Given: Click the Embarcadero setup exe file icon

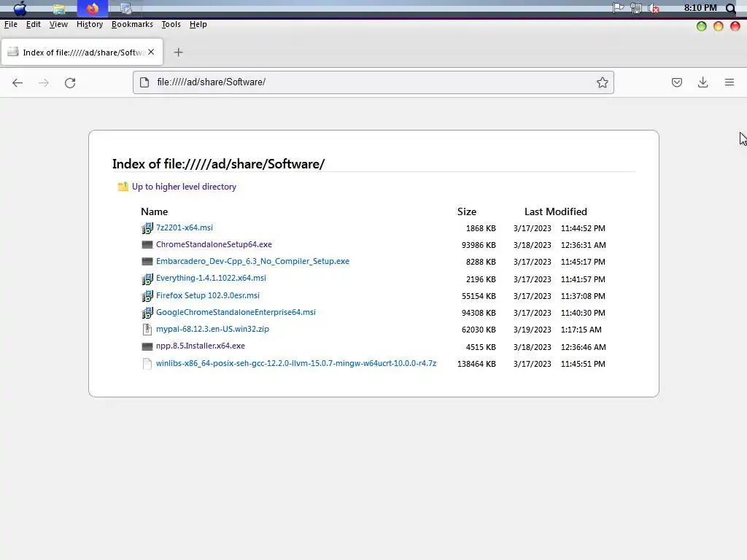Looking at the screenshot, I should 147,262.
